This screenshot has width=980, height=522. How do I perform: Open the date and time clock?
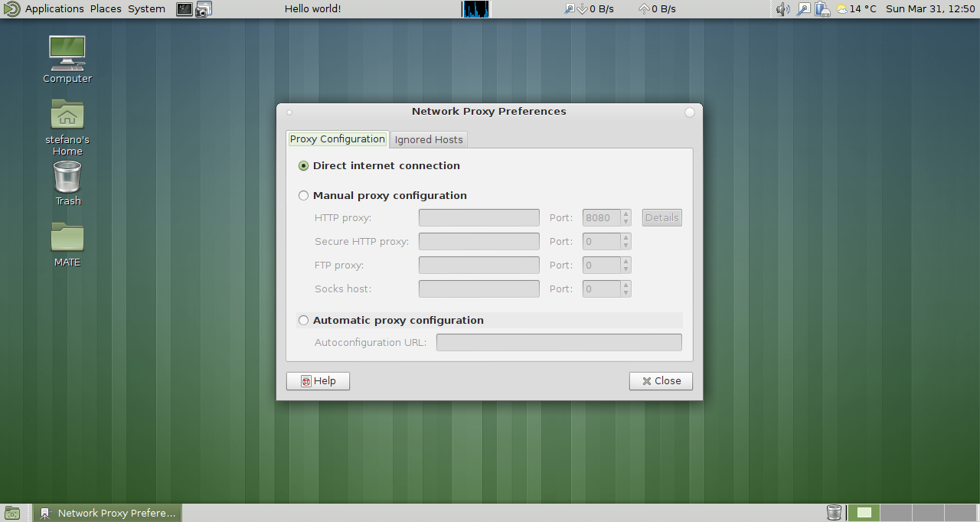929,9
